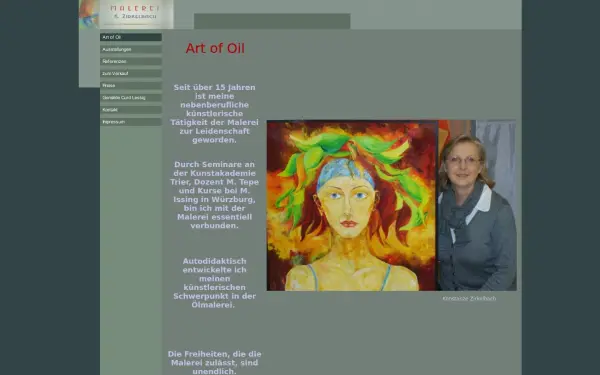Click the painting and artist photo
Image resolution: width=600 pixels, height=375 pixels.
(391, 205)
